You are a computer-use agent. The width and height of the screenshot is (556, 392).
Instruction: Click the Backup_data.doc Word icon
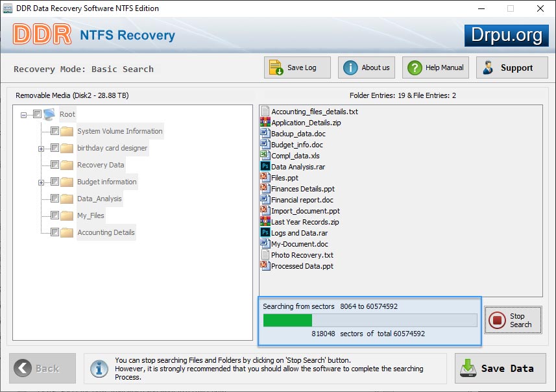tap(265, 134)
